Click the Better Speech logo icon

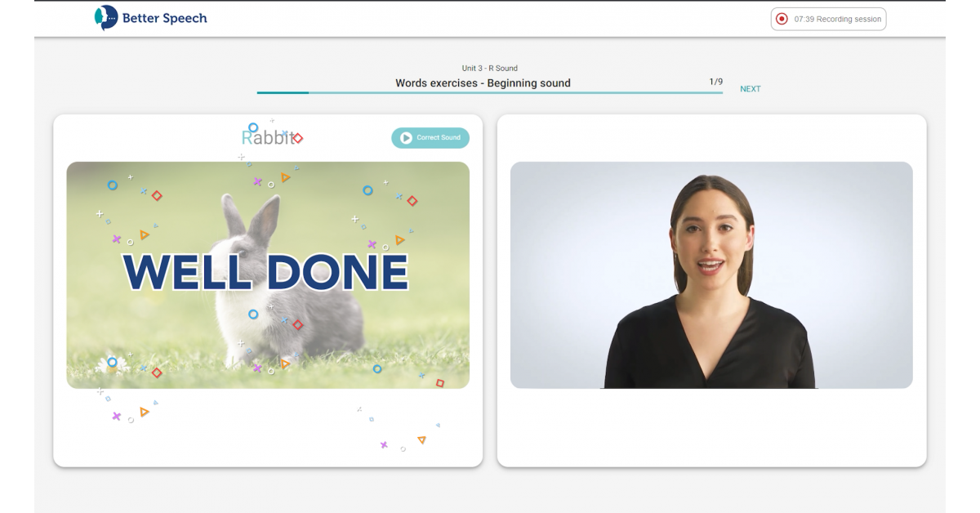[106, 17]
